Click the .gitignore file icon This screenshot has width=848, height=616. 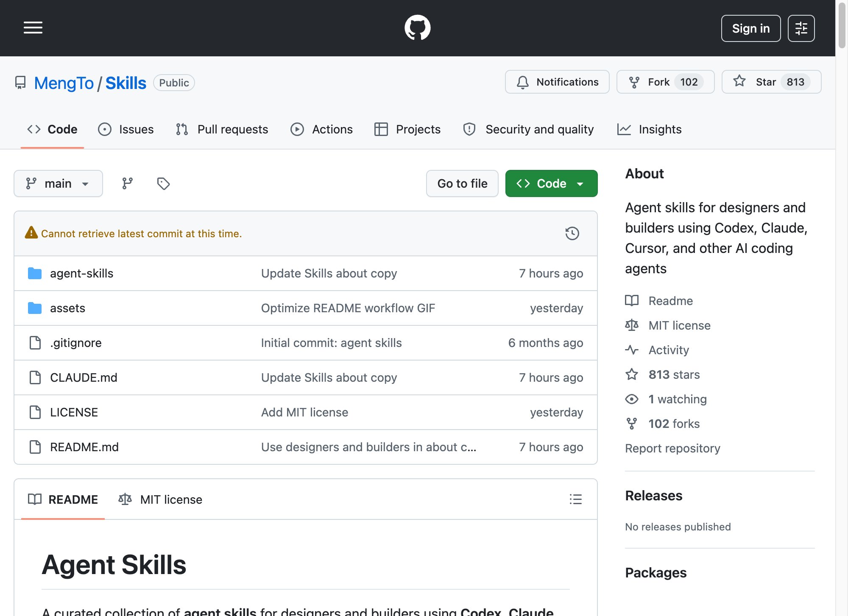(35, 343)
